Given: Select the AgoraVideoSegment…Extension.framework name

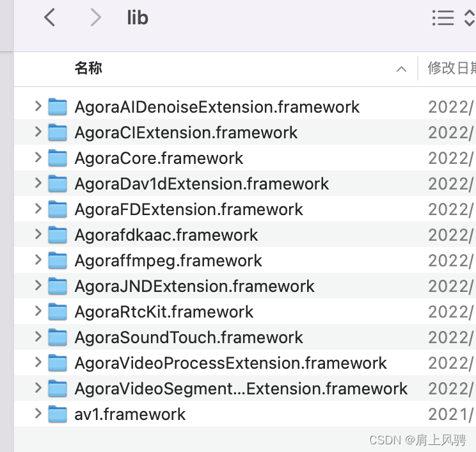Looking at the screenshot, I should (241, 389).
